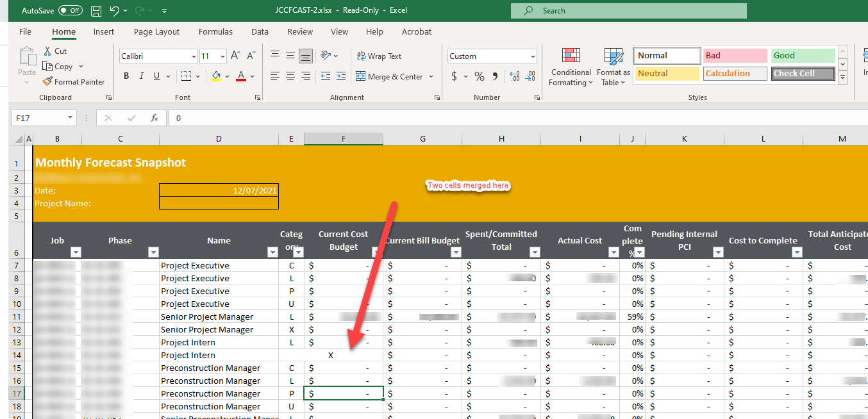Toggle Wrap Text

380,56
